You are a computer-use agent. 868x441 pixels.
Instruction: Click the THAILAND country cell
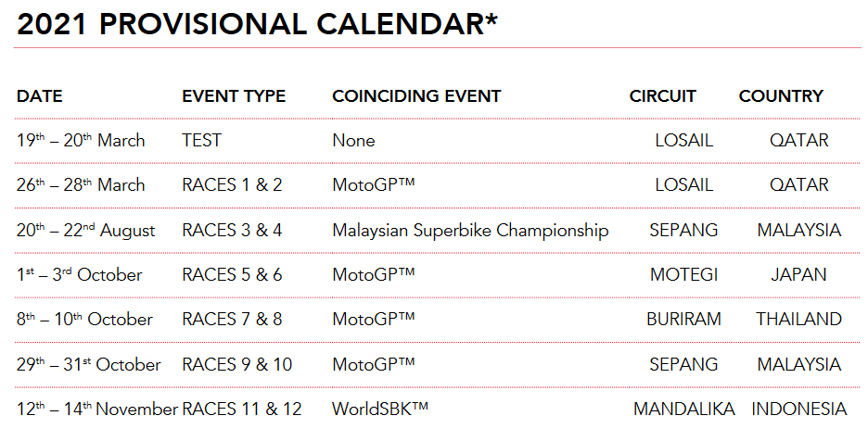pos(798,320)
